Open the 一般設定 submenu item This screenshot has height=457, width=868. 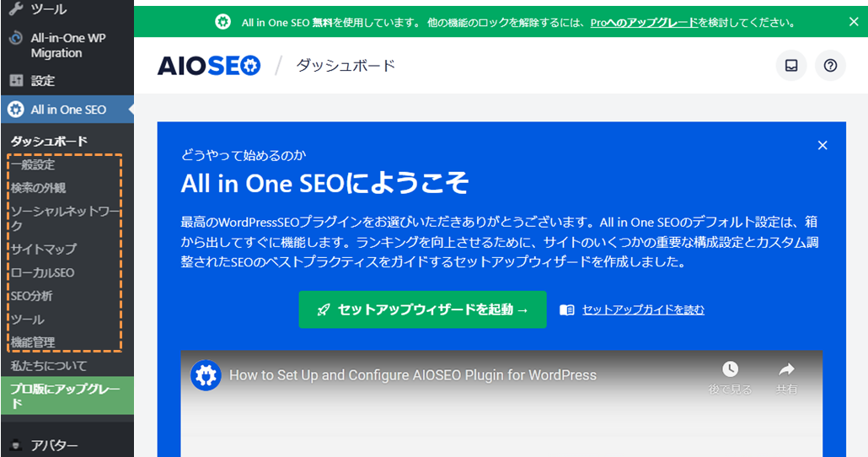[33, 164]
